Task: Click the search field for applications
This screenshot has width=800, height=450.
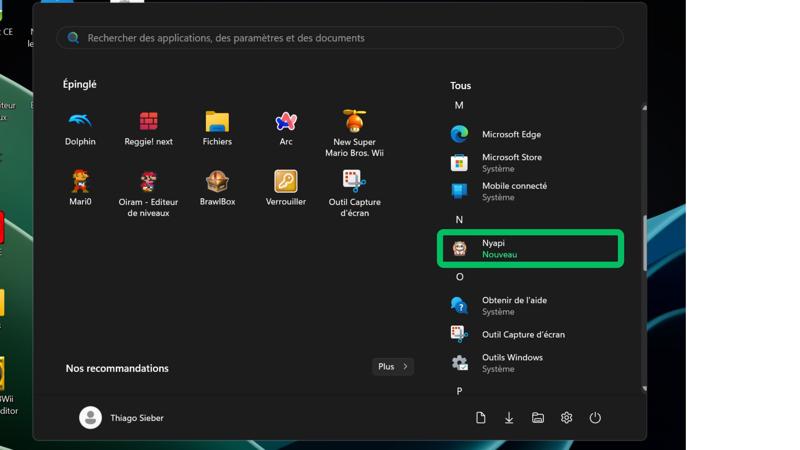Action: [340, 38]
